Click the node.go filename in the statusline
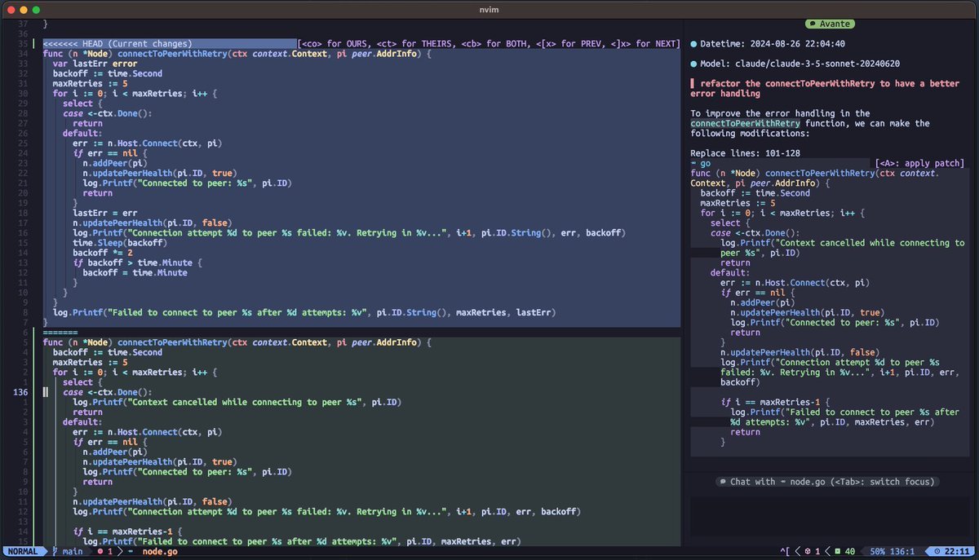Viewport: 979px width, 560px height. click(x=160, y=552)
